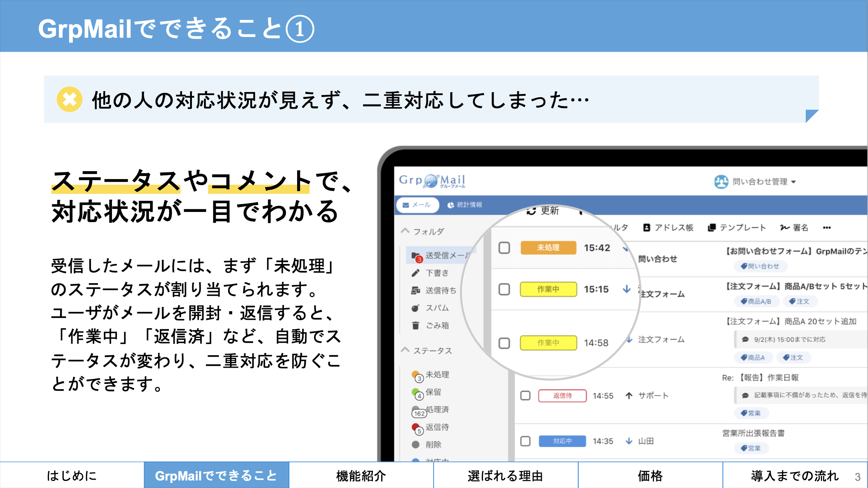Go to the 導入までの流れ section tab

[795, 475]
